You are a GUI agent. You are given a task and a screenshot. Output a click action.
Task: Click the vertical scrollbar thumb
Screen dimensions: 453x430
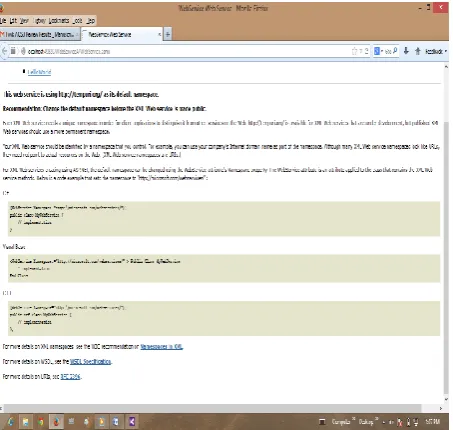coord(446,258)
